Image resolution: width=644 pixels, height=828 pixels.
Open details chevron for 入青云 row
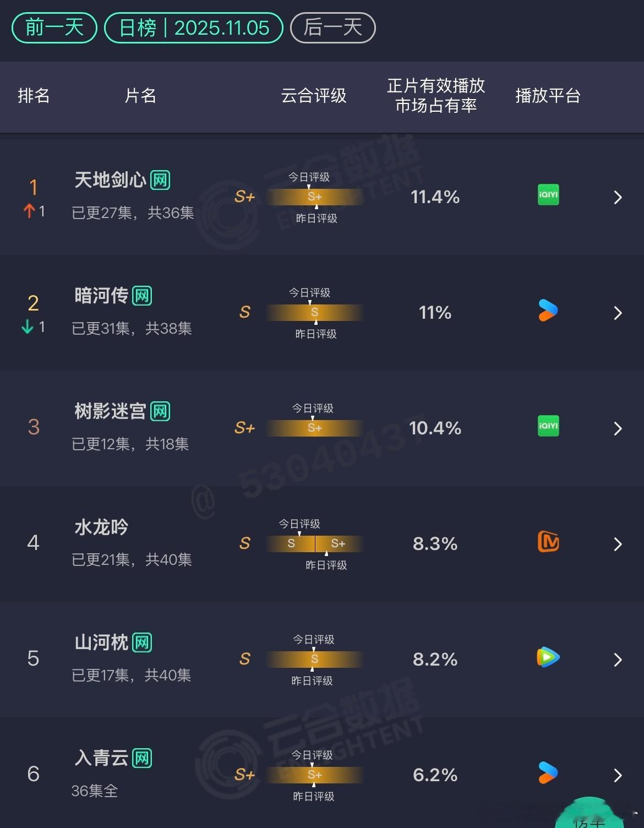pos(618,775)
